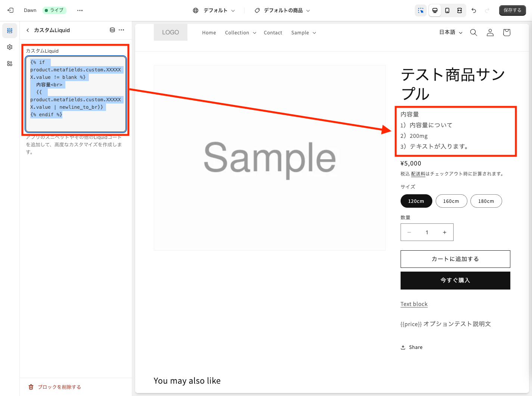Click the {{price}} オプションテスト説明文 text
Image resolution: width=532 pixels, height=396 pixels.
tap(446, 324)
